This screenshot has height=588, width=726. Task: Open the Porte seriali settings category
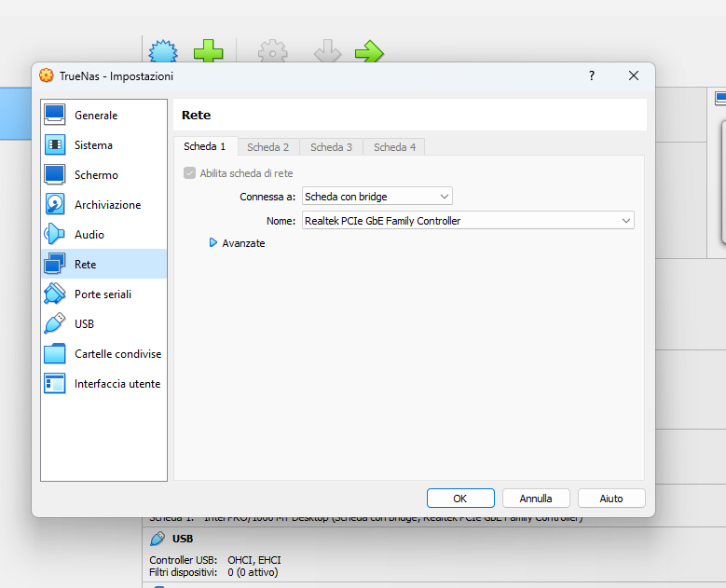coord(103,294)
